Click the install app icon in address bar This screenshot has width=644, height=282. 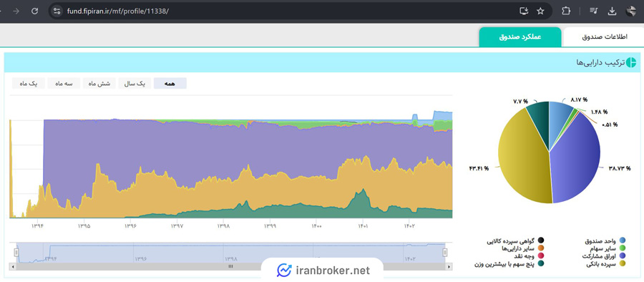pyautogui.click(x=523, y=11)
